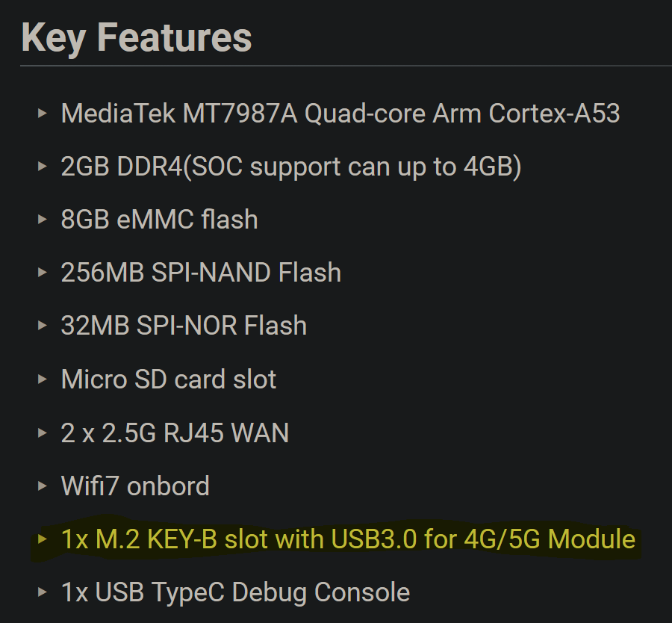Image resolution: width=672 pixels, height=623 pixels.
Task: Click the Key Features heading
Action: pos(137,37)
